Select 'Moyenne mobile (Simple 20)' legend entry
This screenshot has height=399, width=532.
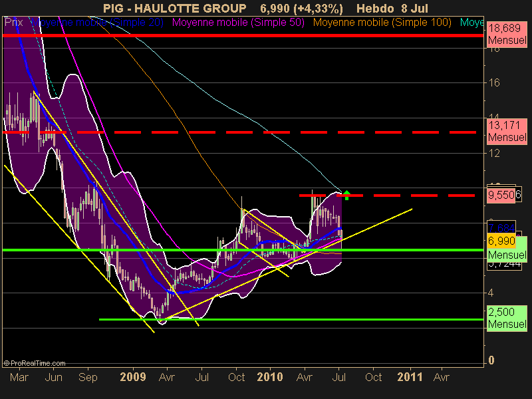pyautogui.click(x=98, y=23)
